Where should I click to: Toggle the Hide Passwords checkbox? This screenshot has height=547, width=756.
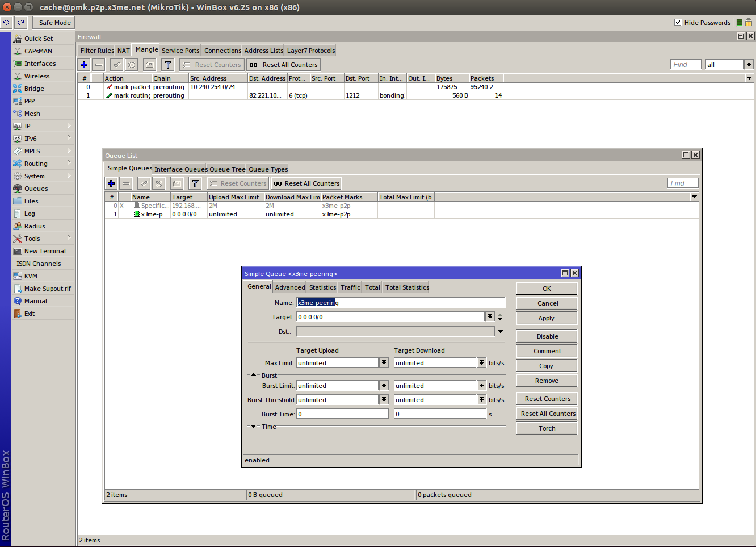pos(678,23)
